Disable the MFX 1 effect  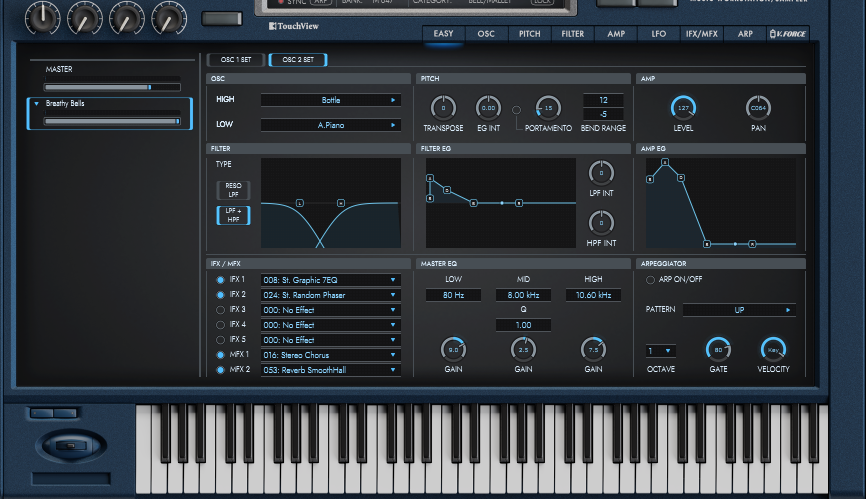point(220,355)
